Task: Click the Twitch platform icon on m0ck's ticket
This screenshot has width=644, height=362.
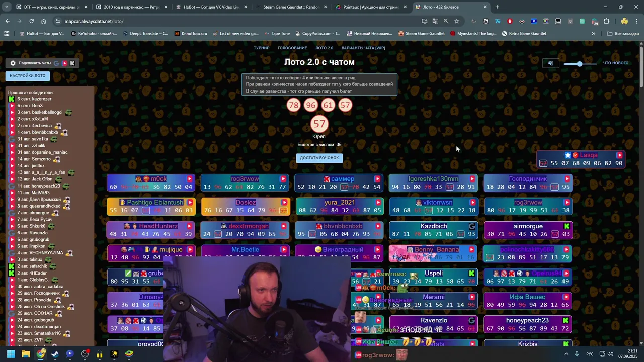Action: point(190,179)
